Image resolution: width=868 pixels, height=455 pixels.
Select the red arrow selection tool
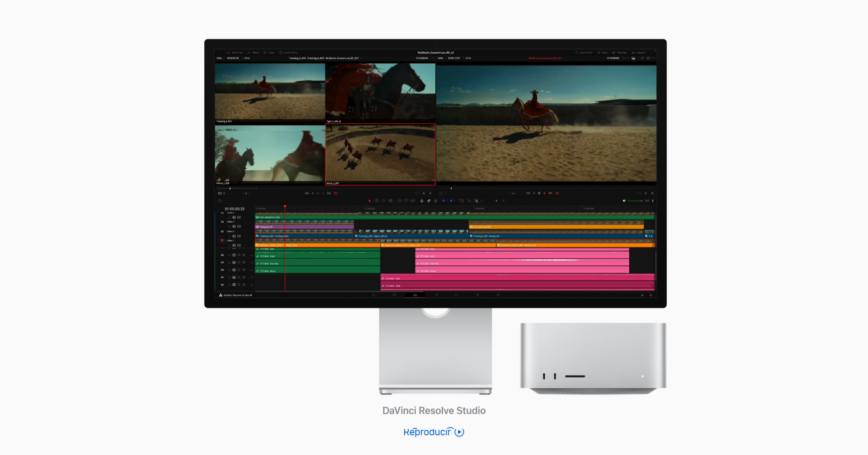369,201
